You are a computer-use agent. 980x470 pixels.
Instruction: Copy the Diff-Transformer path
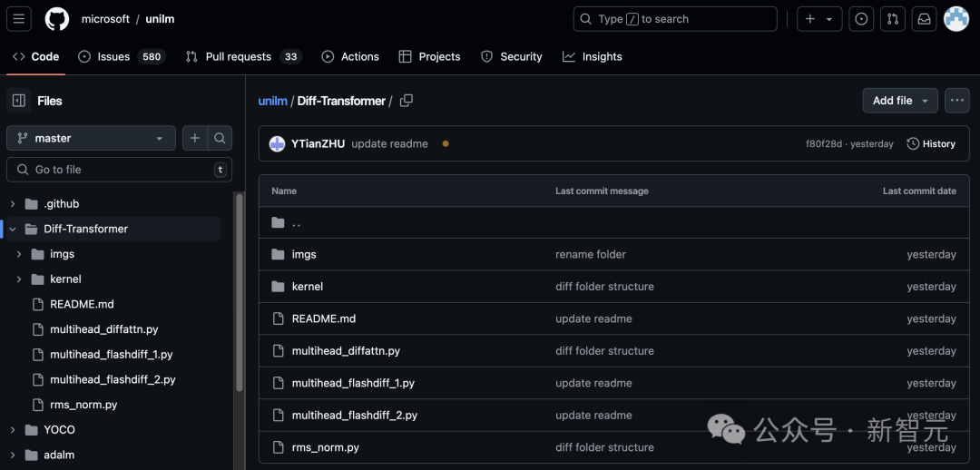407,101
